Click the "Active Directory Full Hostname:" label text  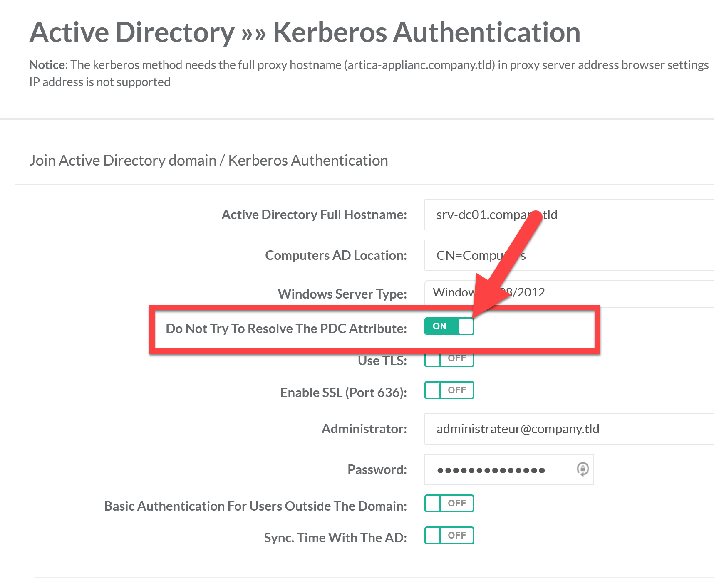314,215
